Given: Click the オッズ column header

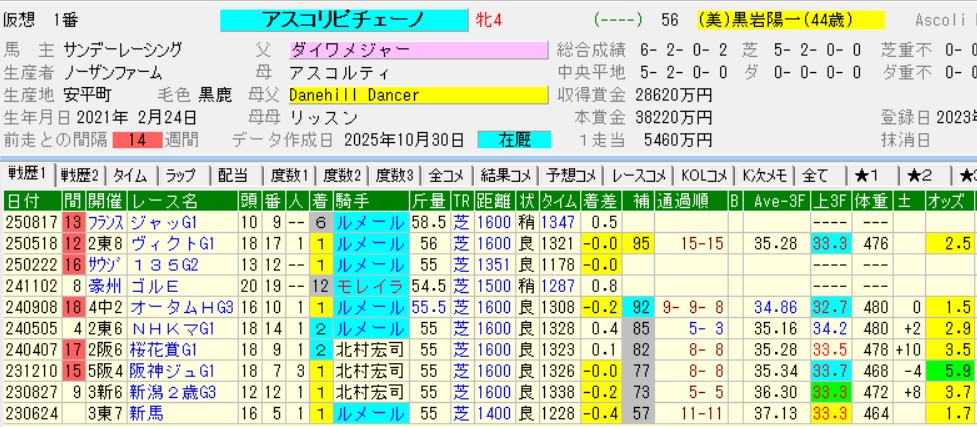Looking at the screenshot, I should [949, 200].
